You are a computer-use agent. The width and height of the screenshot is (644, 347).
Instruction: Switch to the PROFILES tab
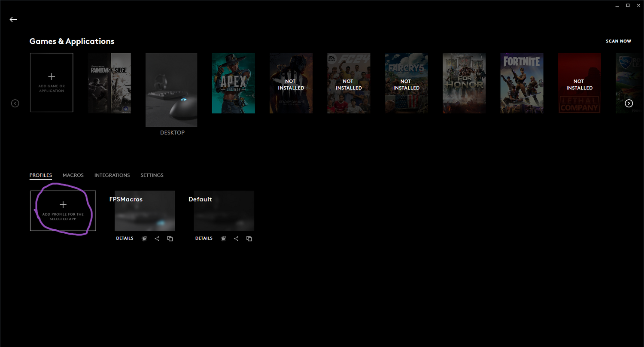click(x=41, y=175)
